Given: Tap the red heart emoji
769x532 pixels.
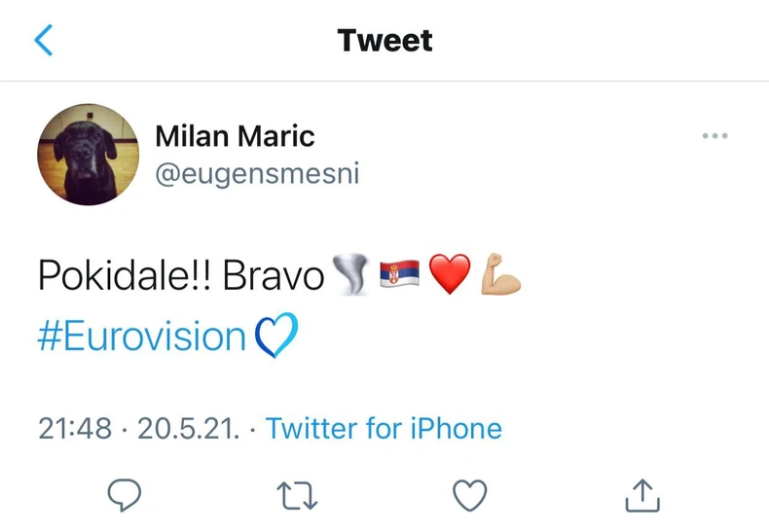Looking at the screenshot, I should (449, 275).
